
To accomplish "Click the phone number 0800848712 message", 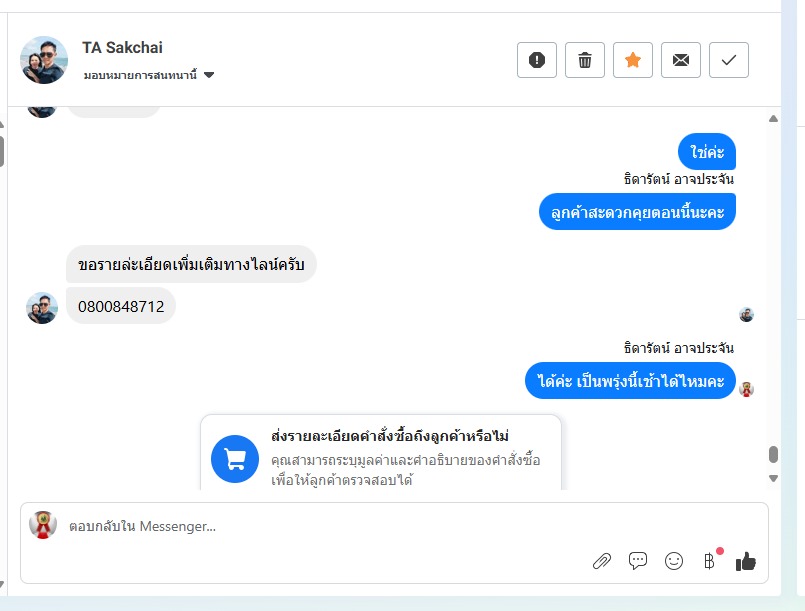I will click(121, 306).
